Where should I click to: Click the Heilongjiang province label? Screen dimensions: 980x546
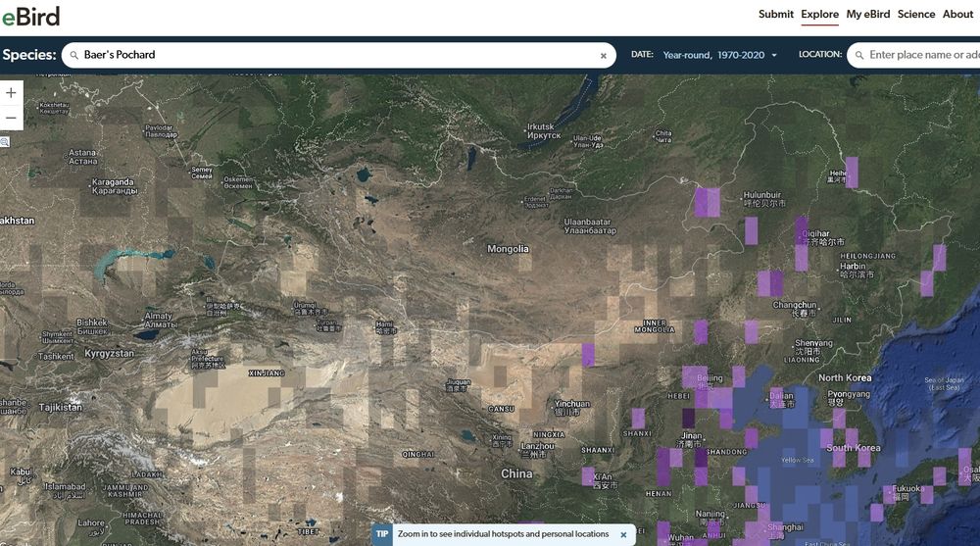point(867,257)
